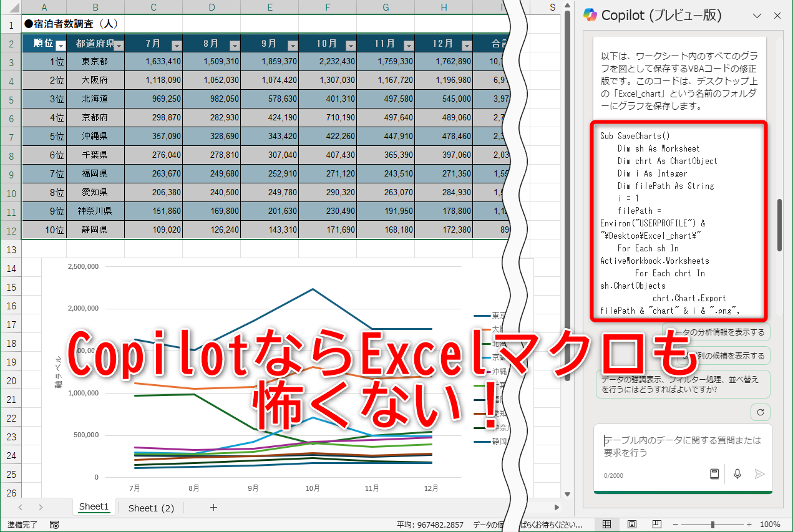Click the 分析情報を表示する suggestion button
The width and height of the screenshot is (793, 532).
point(718,332)
